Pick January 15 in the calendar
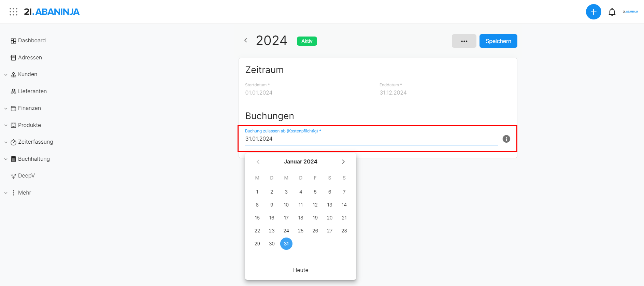Viewport: 644px width, 286px height. [x=257, y=218]
